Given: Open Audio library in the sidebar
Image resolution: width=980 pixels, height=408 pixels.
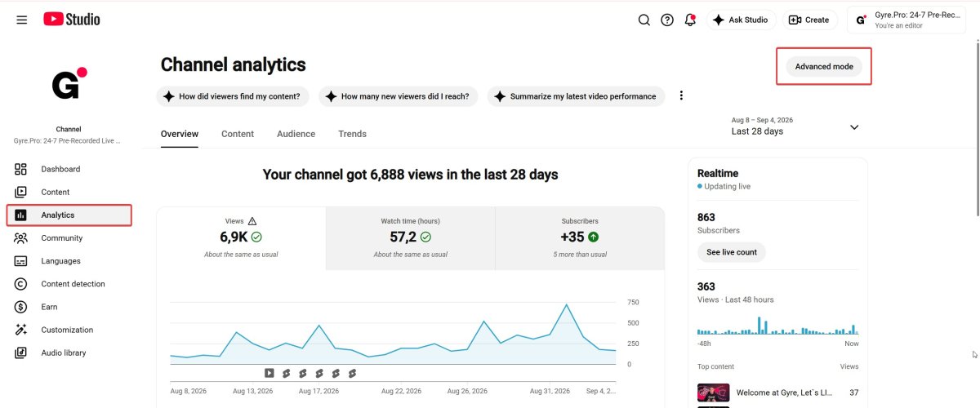Looking at the screenshot, I should tap(69, 353).
